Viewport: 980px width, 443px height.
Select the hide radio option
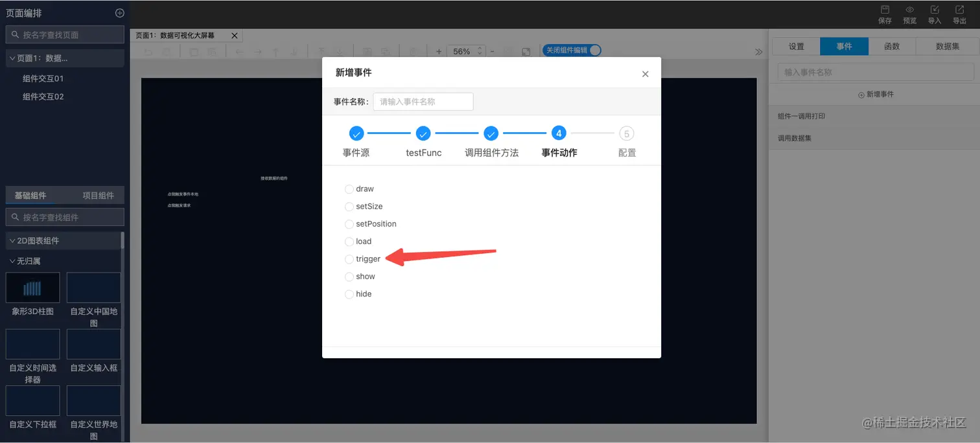tap(349, 294)
